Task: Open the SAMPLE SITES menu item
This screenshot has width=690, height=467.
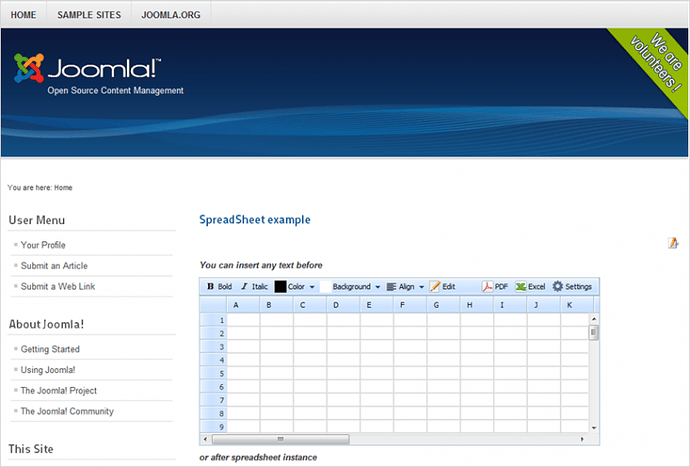Action: pos(89,15)
